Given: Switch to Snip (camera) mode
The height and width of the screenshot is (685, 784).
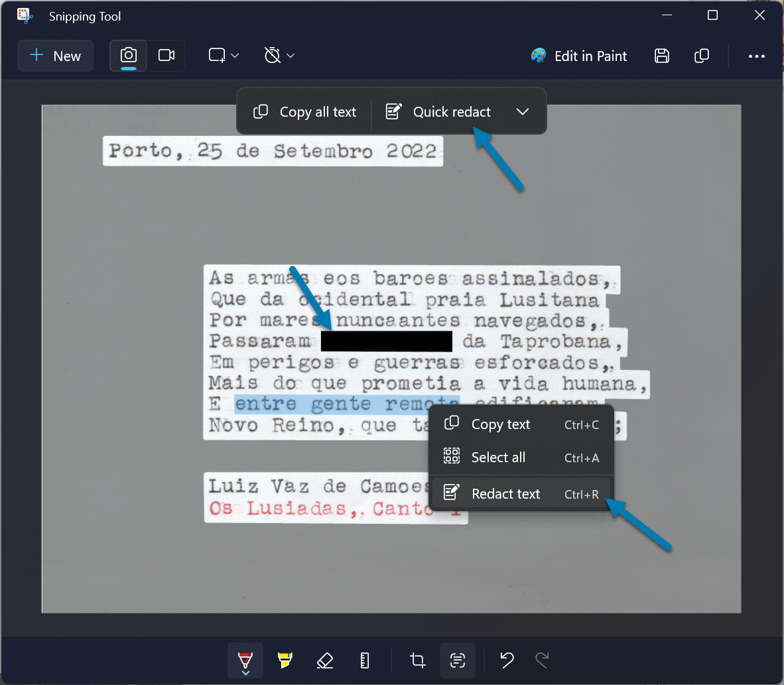Looking at the screenshot, I should [129, 56].
